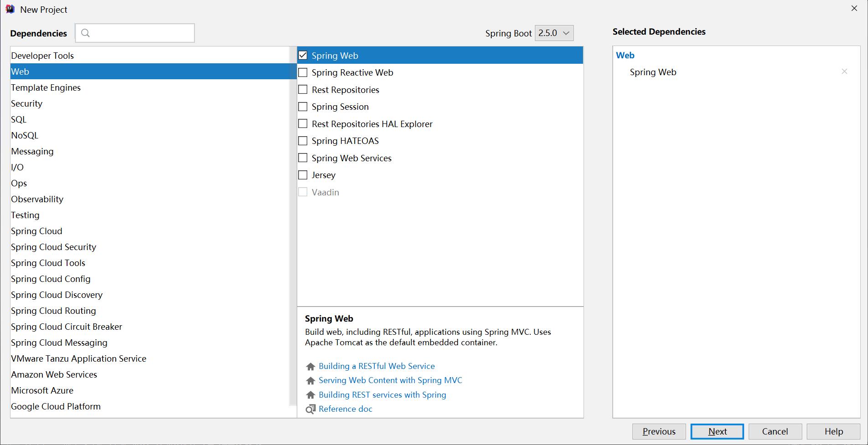Click the disabled Vaadin checkbox
The height and width of the screenshot is (445, 868).
303,192
